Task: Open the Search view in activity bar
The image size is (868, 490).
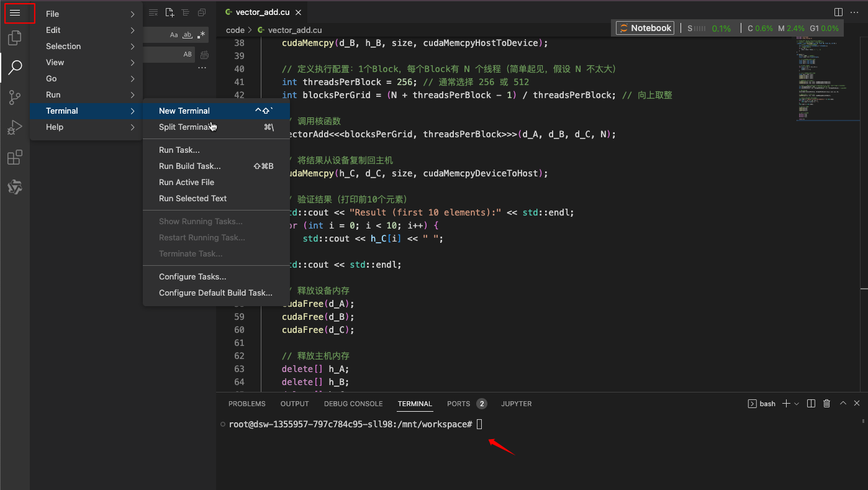Action: [15, 67]
